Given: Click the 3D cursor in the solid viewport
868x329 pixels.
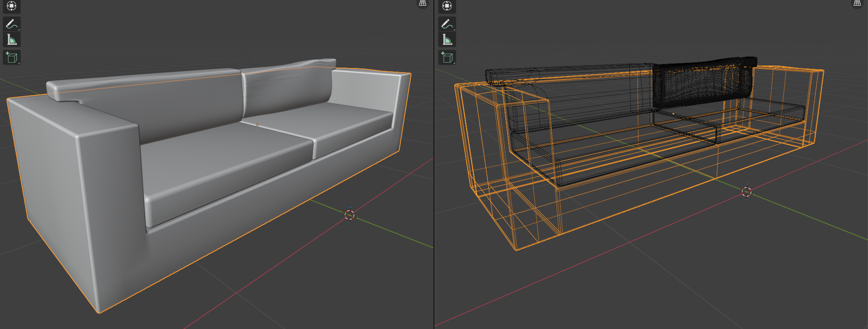Looking at the screenshot, I should point(349,215).
